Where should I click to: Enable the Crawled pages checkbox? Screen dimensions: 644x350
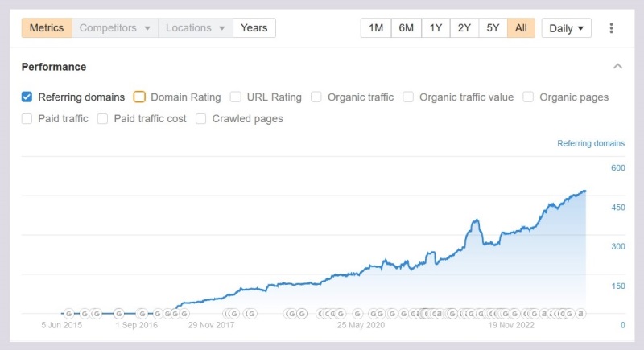pyautogui.click(x=201, y=119)
